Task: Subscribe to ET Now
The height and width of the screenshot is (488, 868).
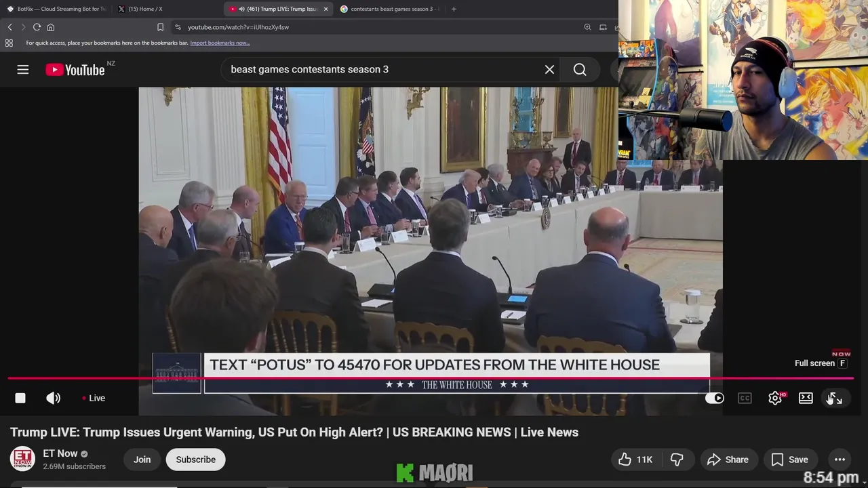Action: [x=196, y=460]
